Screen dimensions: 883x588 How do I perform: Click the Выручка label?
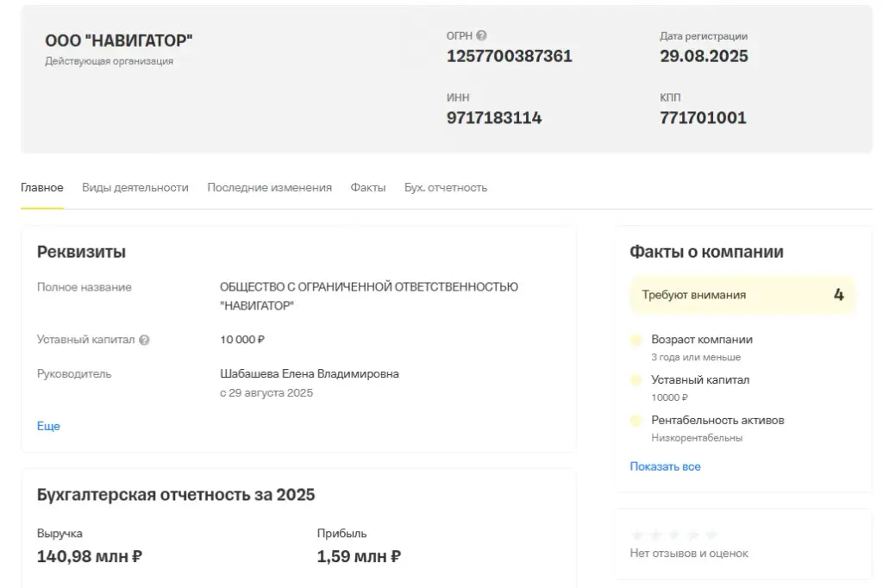pyautogui.click(x=59, y=534)
